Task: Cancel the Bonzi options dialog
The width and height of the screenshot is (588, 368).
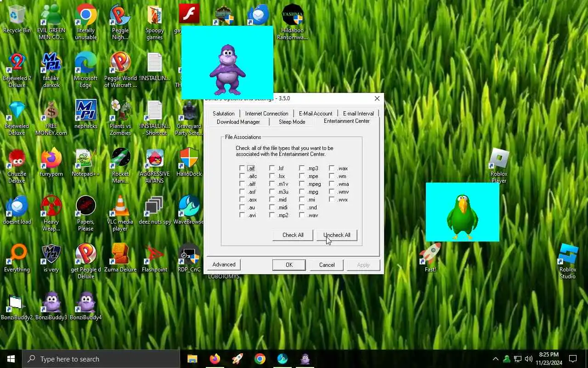Action: tap(327, 265)
